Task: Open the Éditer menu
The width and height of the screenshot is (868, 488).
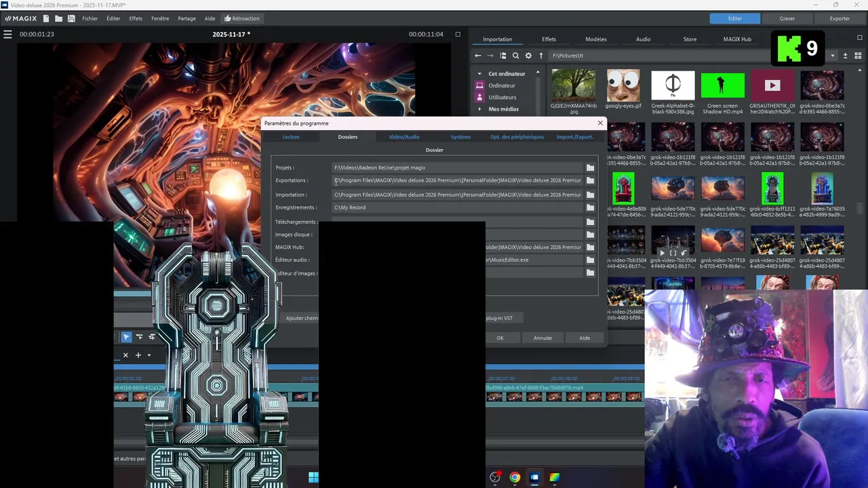Action: coord(113,18)
